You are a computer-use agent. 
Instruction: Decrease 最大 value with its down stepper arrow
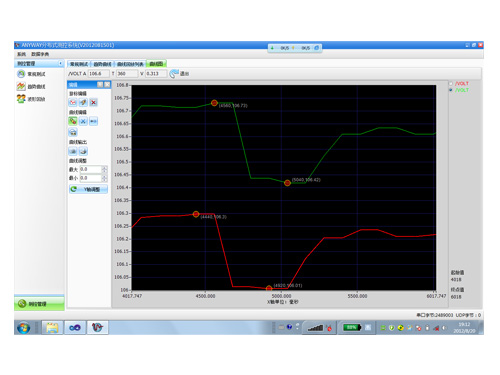click(105, 171)
